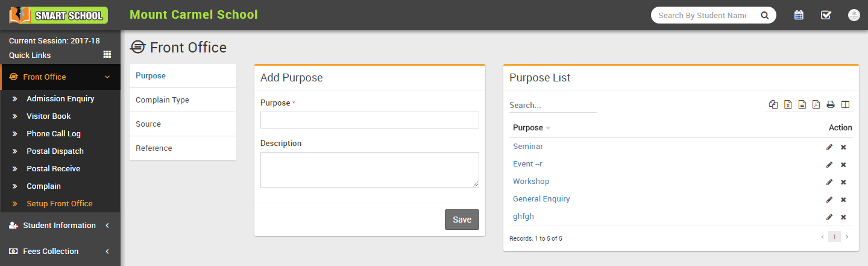Export Purpose List as PDF

(x=816, y=104)
